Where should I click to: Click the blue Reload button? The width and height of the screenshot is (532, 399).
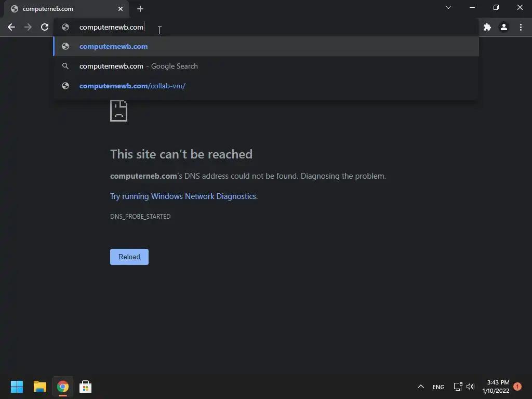pos(129,257)
